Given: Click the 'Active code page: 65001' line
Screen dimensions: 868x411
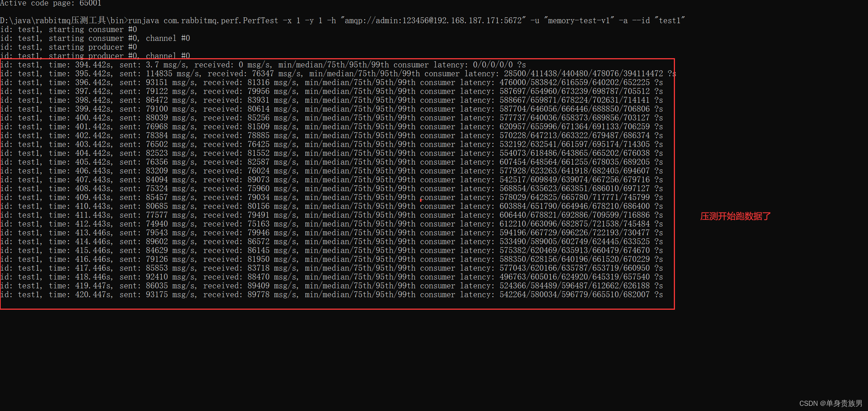Looking at the screenshot, I should [x=51, y=3].
